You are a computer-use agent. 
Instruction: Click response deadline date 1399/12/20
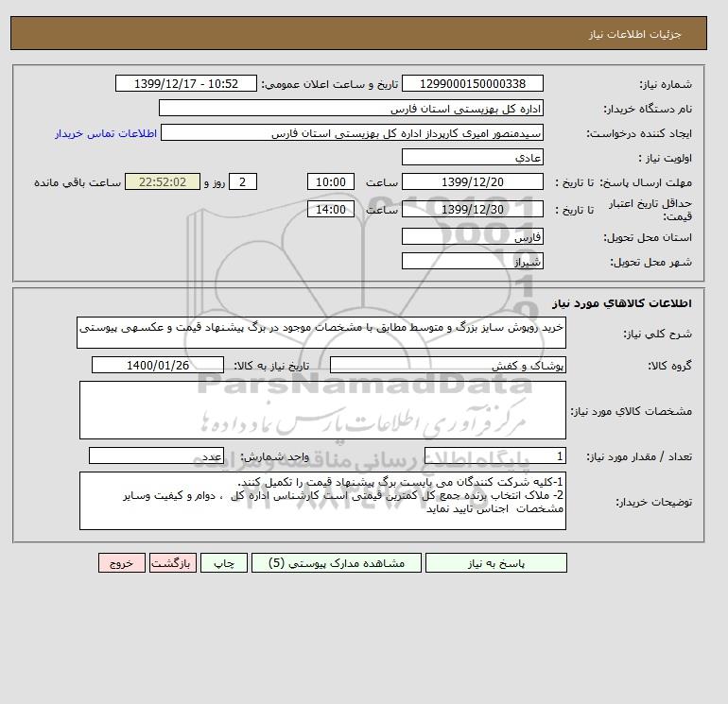[472, 182]
